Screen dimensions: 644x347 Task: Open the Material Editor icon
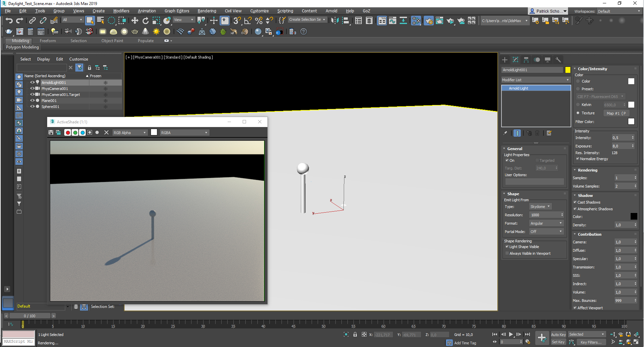tap(416, 21)
